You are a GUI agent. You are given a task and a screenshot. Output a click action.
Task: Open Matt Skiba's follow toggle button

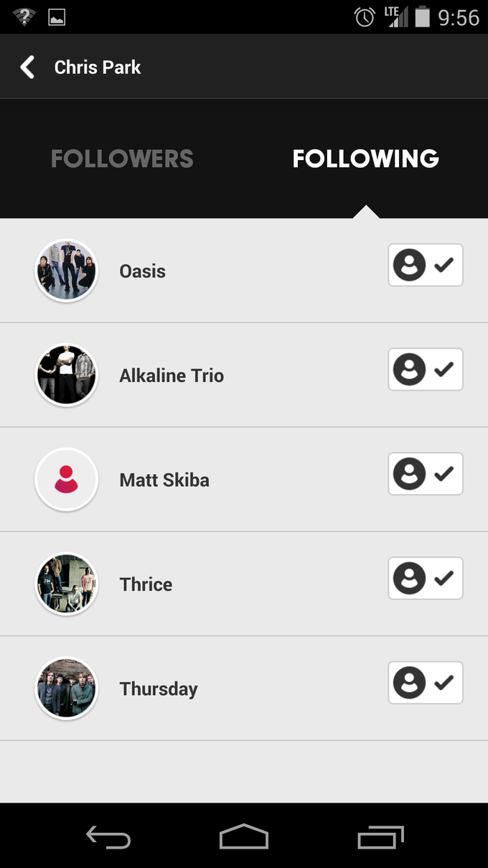coord(425,474)
